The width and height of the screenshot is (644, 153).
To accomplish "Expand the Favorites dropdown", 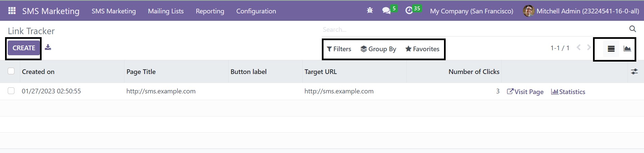I will (x=422, y=49).
